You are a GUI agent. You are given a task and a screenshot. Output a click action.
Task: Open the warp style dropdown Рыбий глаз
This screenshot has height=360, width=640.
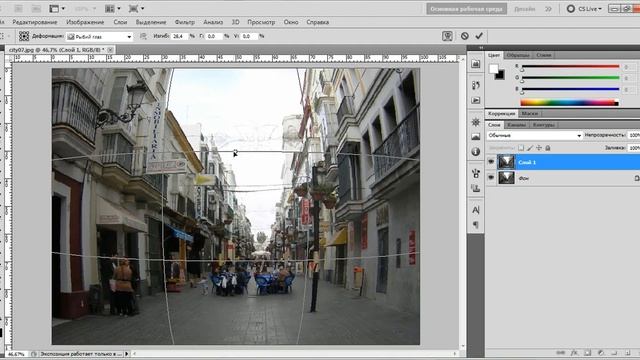pyautogui.click(x=100, y=36)
